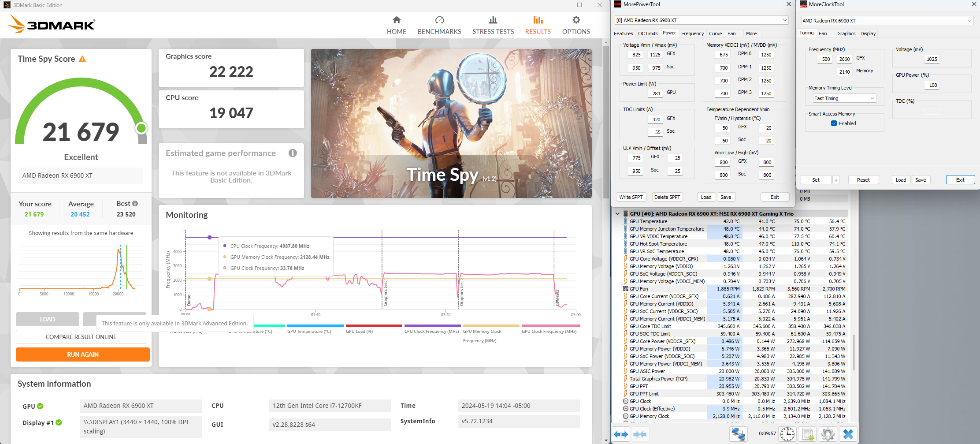
Task: Click the info icon beside Estimated game performance
Action: tap(293, 153)
